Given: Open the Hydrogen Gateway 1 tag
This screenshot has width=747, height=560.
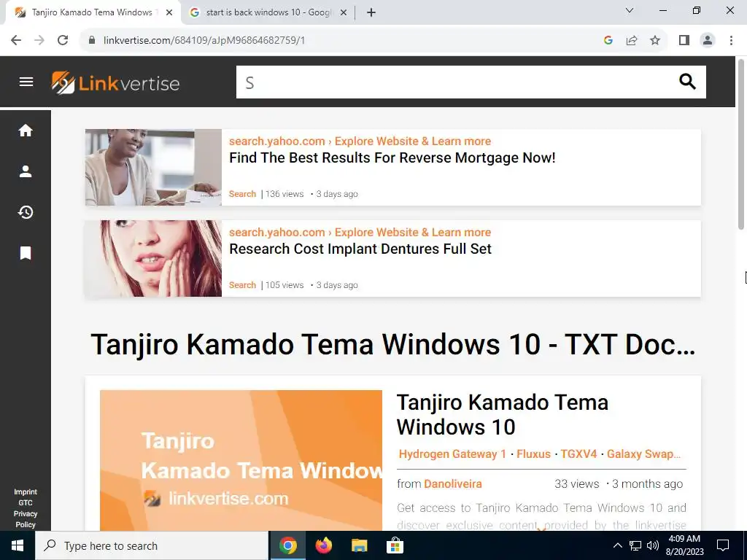Looking at the screenshot, I should coord(452,454).
